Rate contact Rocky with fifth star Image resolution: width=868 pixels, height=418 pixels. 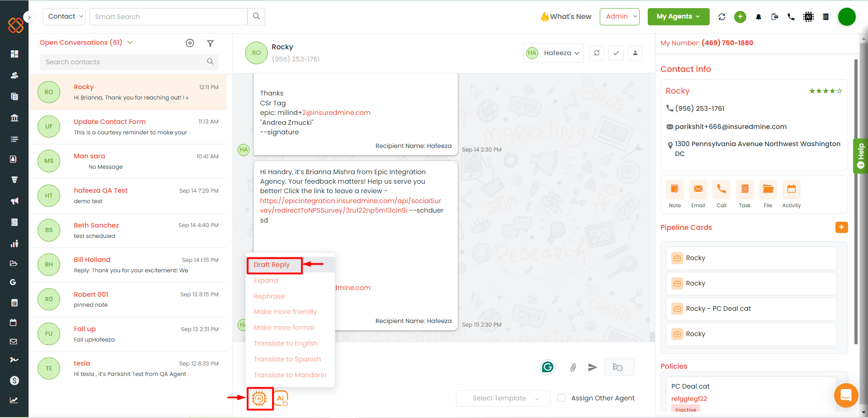click(x=840, y=91)
